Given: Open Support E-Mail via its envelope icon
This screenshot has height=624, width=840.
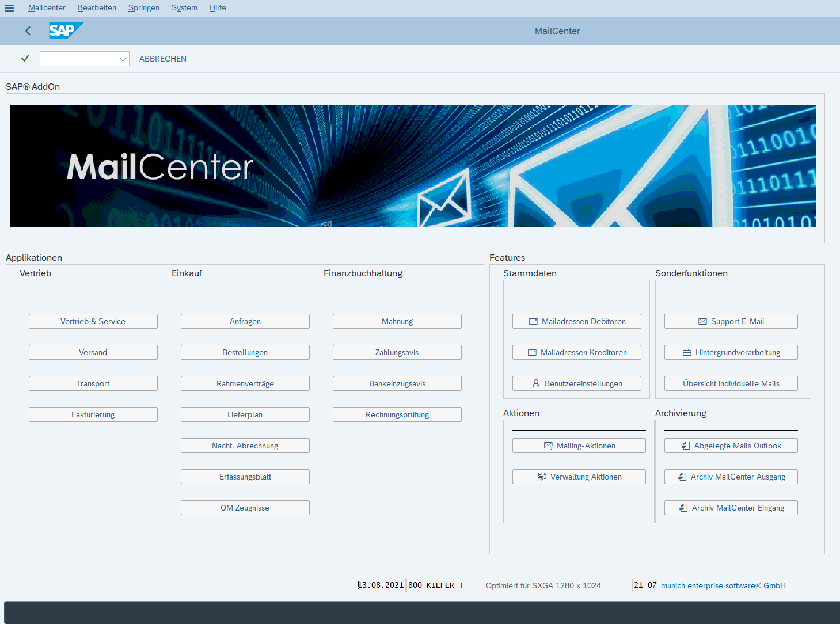Looking at the screenshot, I should (x=702, y=321).
